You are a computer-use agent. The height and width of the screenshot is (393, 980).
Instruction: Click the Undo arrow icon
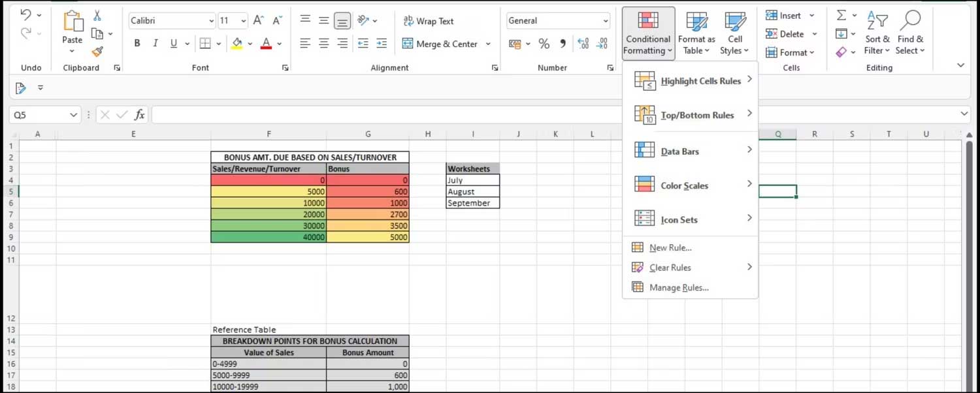pos(25,15)
